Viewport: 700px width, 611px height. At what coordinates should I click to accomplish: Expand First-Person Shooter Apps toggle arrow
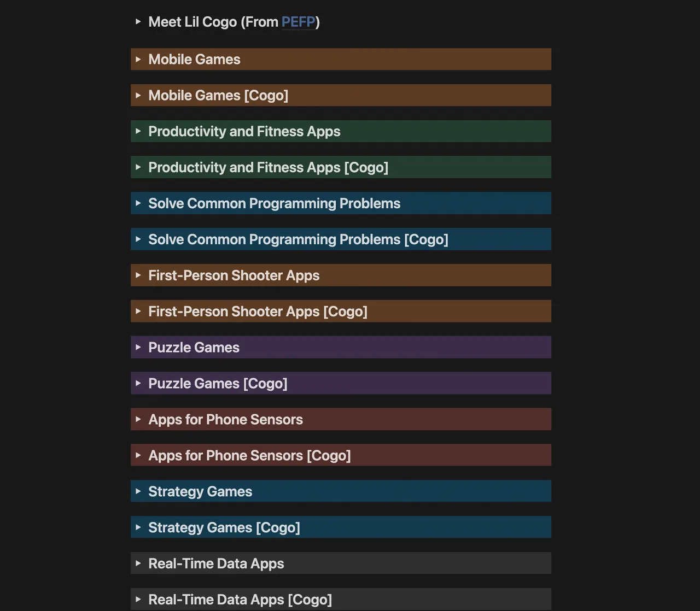[x=138, y=275]
